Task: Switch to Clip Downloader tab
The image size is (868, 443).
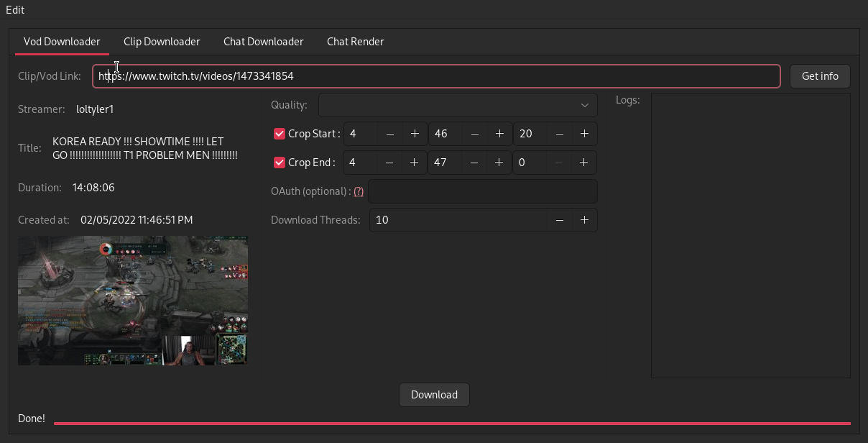Action: pos(162,42)
